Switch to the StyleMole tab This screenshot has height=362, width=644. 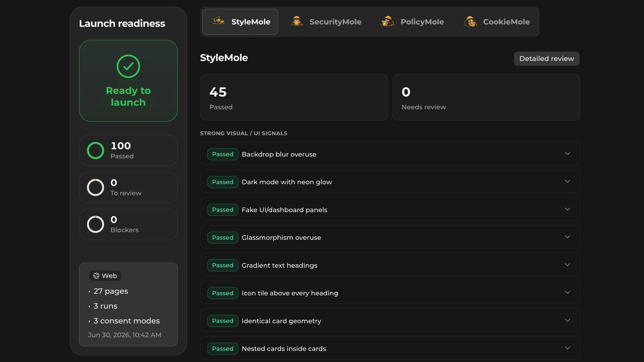(240, 22)
